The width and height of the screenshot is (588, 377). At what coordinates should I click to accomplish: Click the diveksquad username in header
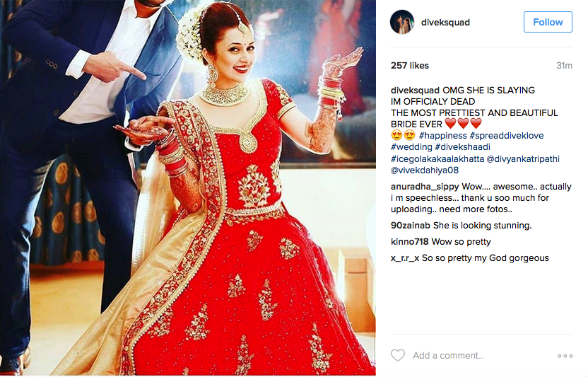(445, 23)
